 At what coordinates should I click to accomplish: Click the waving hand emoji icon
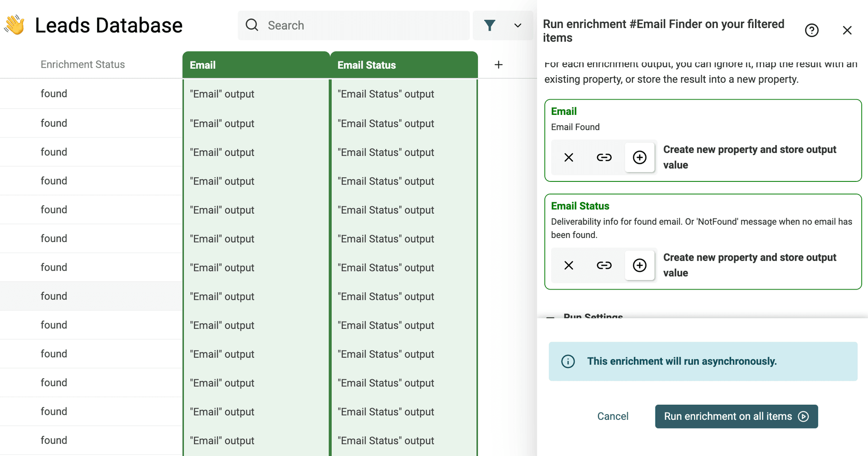(x=15, y=25)
